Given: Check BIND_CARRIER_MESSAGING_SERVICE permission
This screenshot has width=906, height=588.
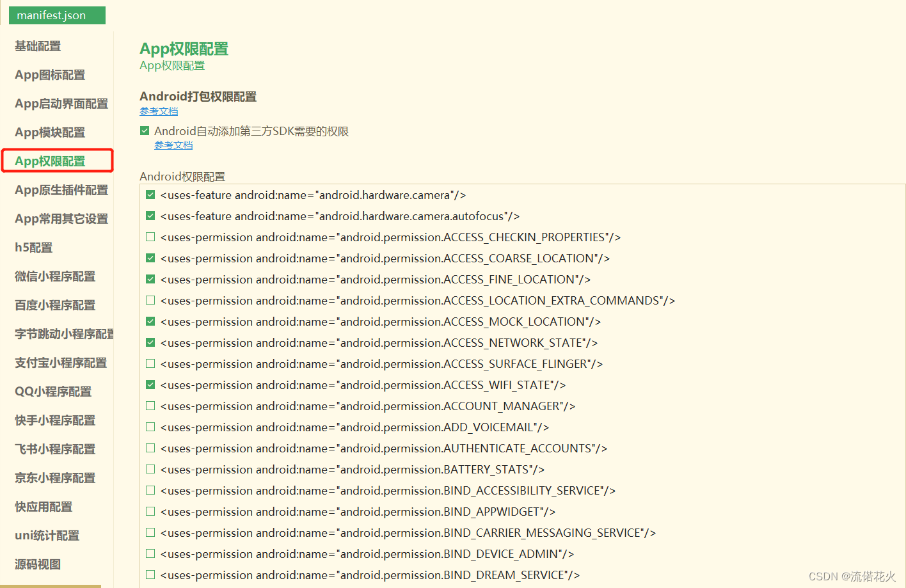Looking at the screenshot, I should click(150, 532).
